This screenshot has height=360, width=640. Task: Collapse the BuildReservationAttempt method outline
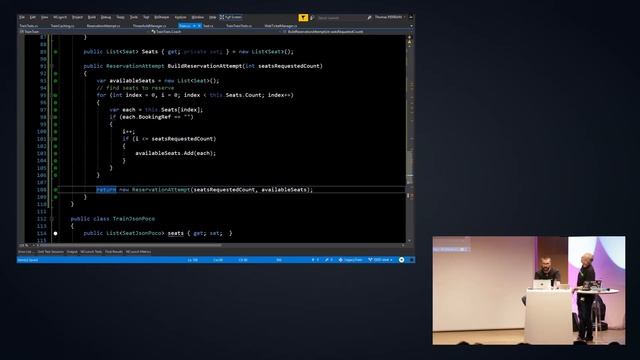pyautogui.click(x=52, y=66)
